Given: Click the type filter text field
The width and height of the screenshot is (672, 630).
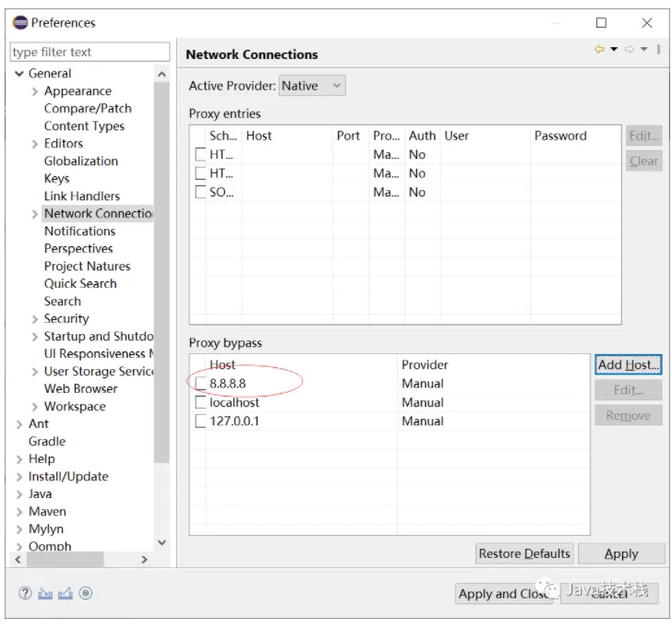Looking at the screenshot, I should tap(90, 53).
